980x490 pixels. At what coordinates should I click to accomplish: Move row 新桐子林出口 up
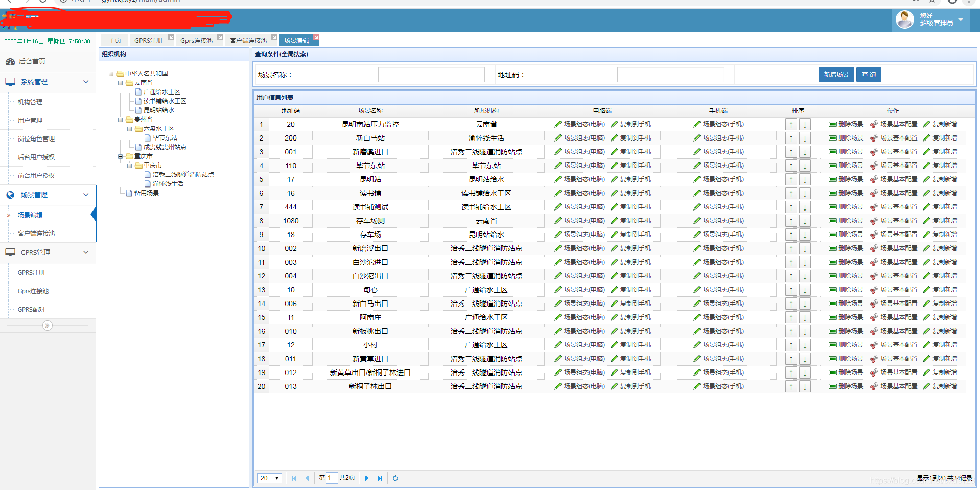(x=791, y=386)
